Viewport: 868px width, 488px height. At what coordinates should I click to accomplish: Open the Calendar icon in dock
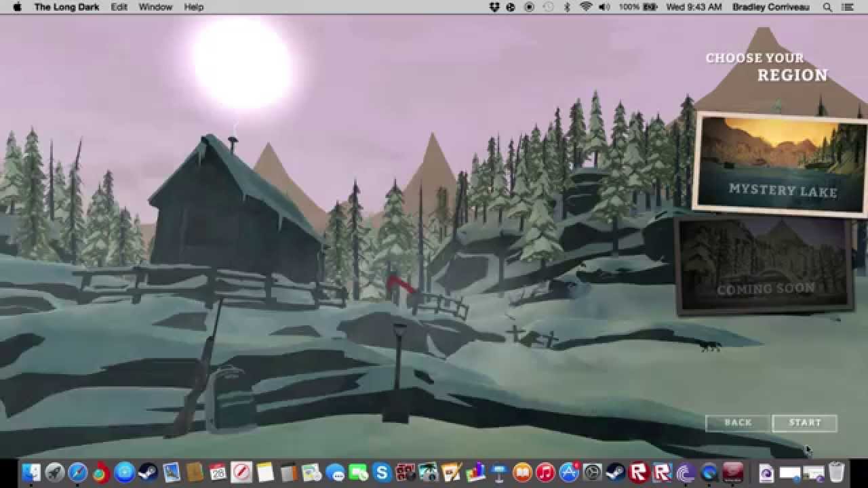[218, 472]
